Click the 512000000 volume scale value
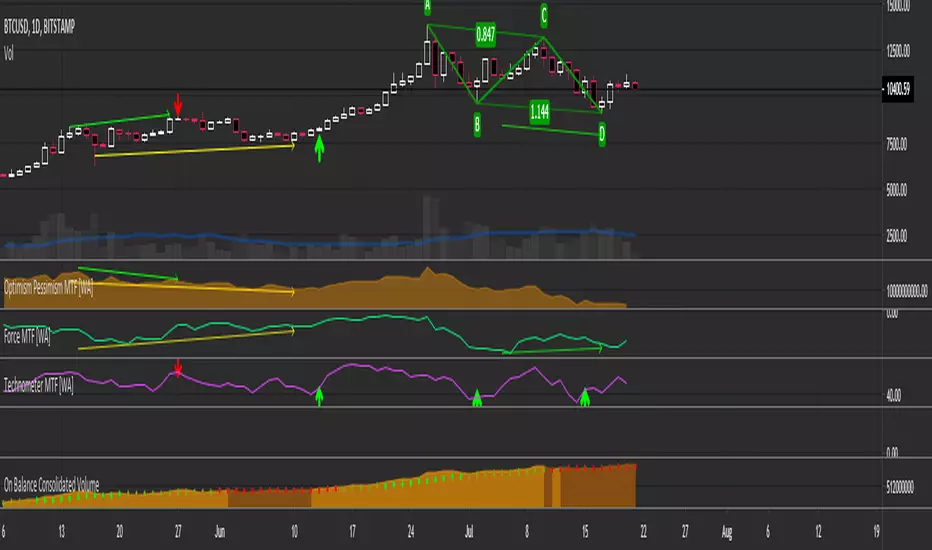The height and width of the screenshot is (550, 932). (x=900, y=488)
